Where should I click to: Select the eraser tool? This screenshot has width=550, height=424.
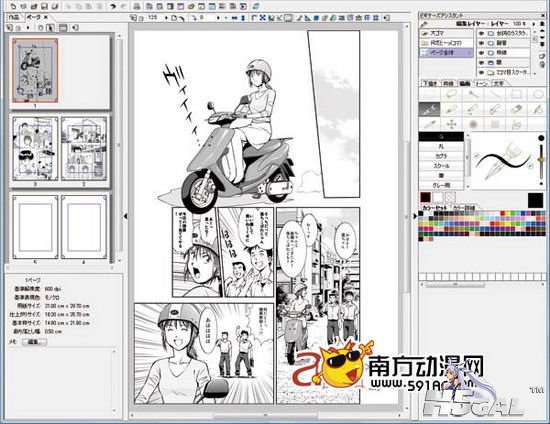tap(516, 110)
